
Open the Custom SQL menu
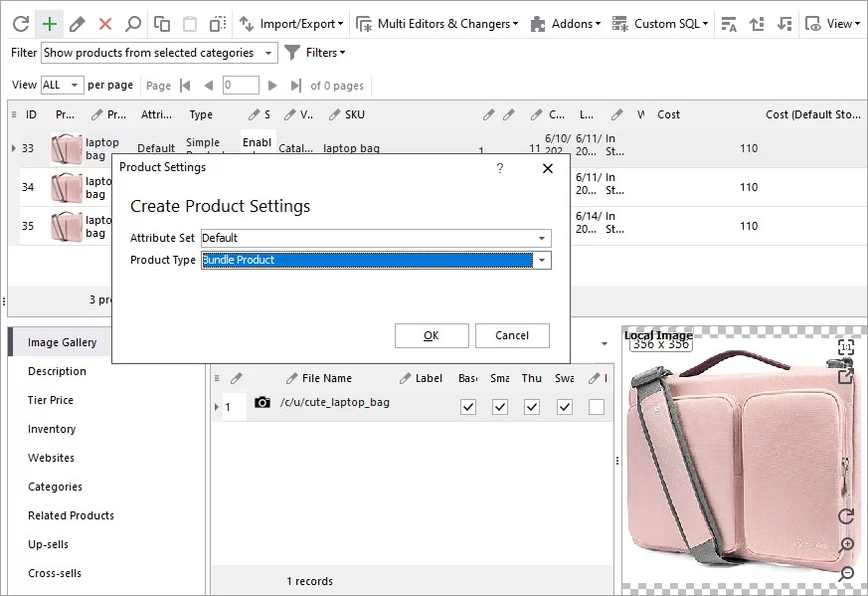click(x=660, y=24)
